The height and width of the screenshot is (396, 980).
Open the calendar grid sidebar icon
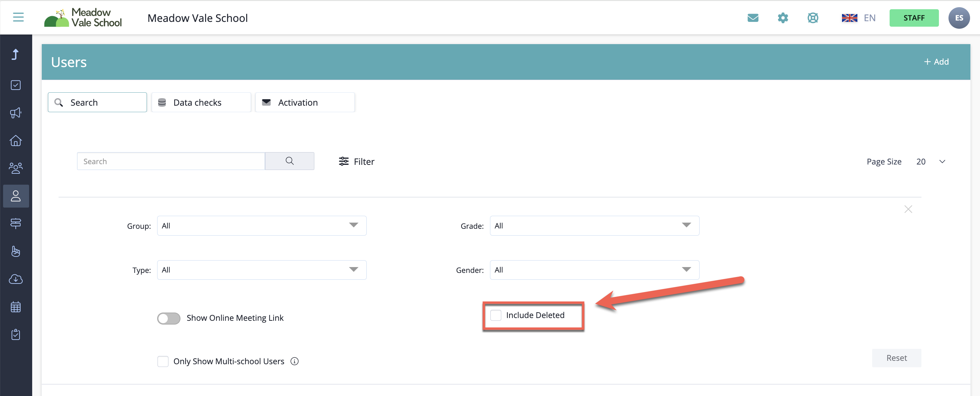pyautogui.click(x=16, y=307)
